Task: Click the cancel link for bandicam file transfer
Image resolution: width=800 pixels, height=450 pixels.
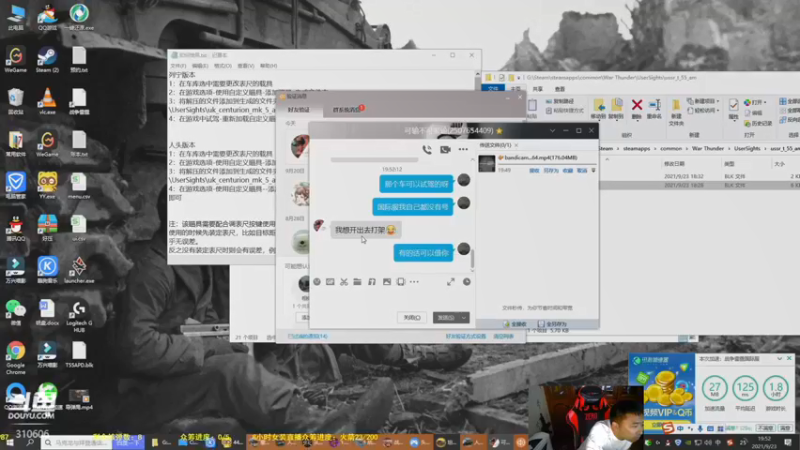Action: 582,170
